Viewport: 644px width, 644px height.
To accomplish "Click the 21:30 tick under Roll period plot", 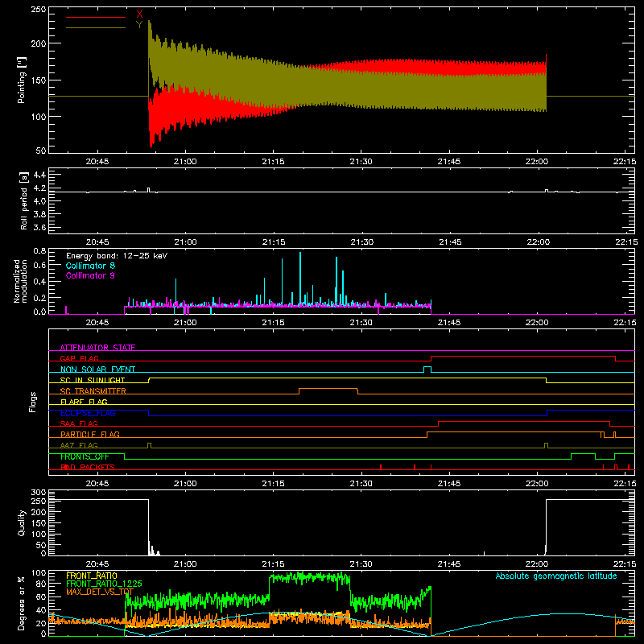I will tap(361, 242).
